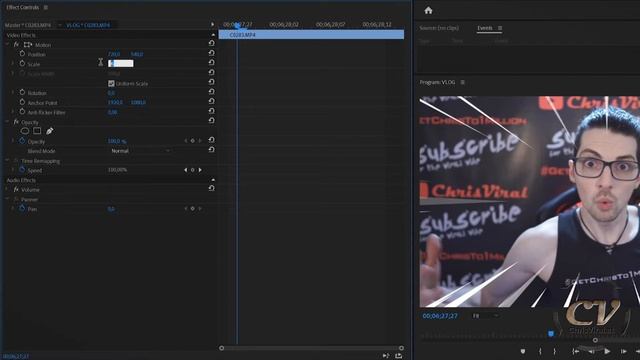Click the Mark Out button
This screenshot has height=360, width=640.
pyautogui.click(x=554, y=351)
